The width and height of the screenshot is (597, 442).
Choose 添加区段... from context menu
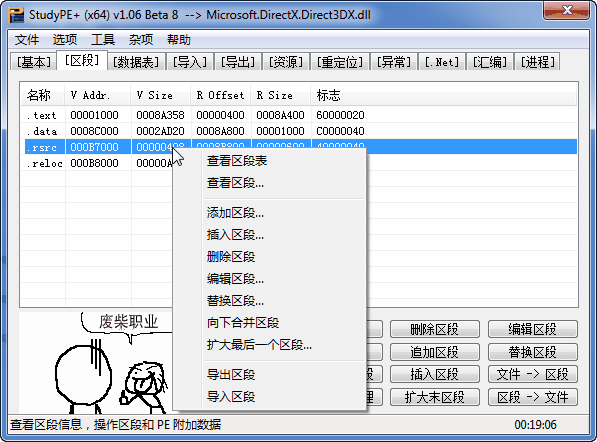[x=270, y=212]
